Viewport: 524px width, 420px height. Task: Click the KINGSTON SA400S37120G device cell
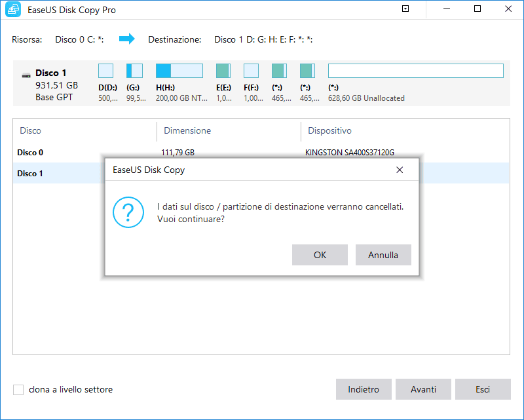[x=350, y=153]
